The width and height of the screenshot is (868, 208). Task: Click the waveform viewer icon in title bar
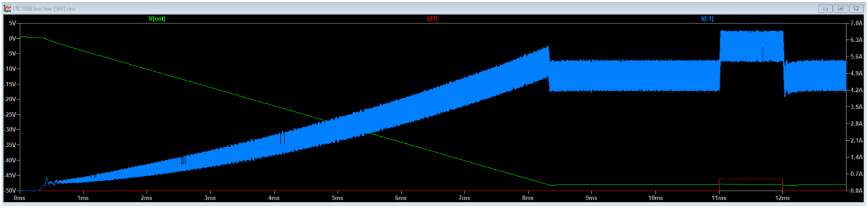pyautogui.click(x=7, y=8)
